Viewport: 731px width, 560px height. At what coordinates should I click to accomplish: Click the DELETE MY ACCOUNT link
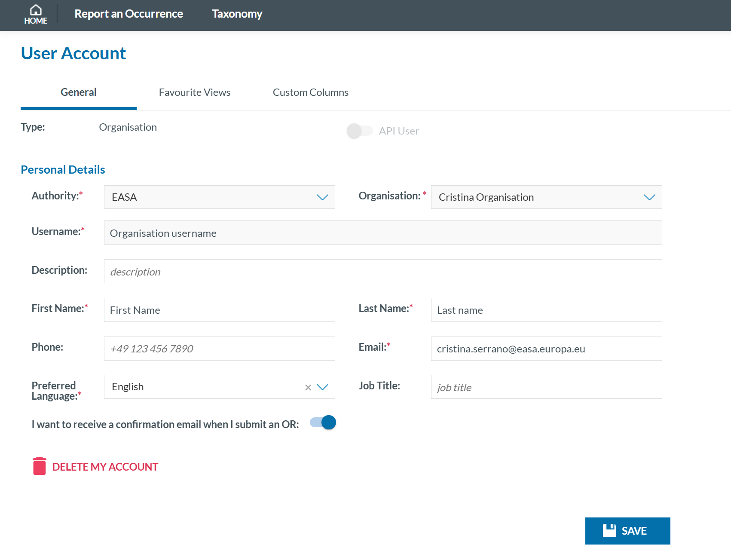105,467
